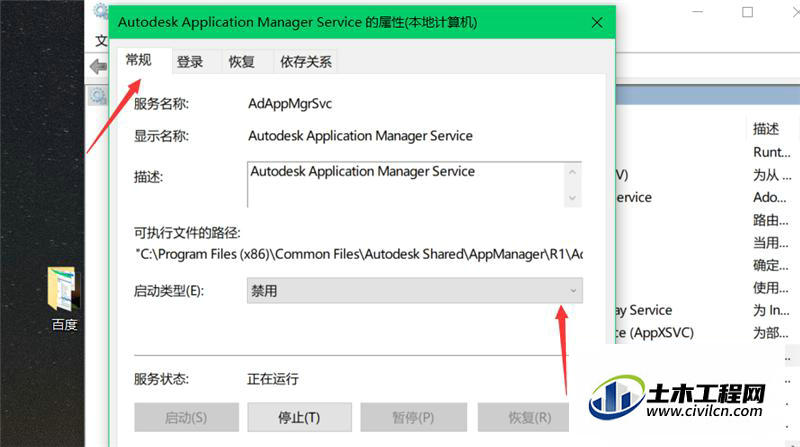
Task: Click the back arrow in Services window
Action: tap(98, 66)
